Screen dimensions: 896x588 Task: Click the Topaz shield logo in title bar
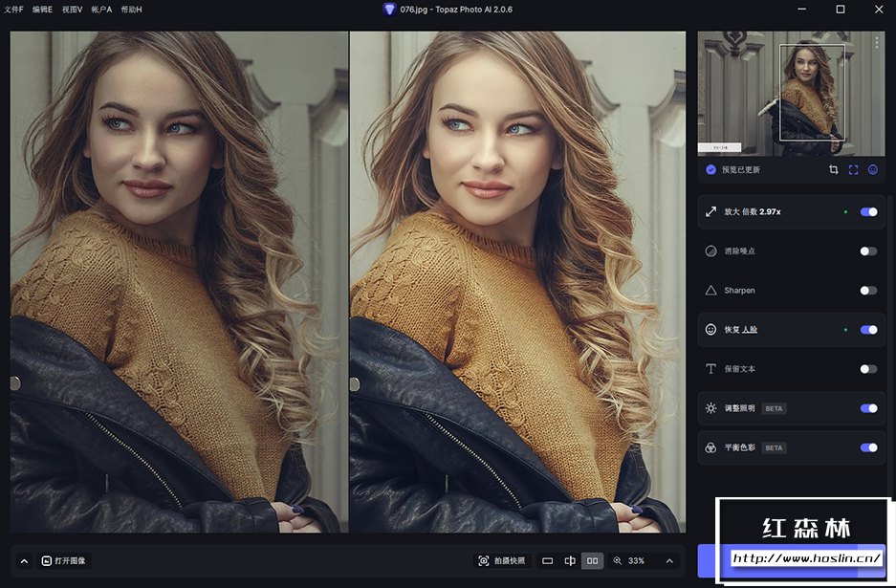click(389, 10)
